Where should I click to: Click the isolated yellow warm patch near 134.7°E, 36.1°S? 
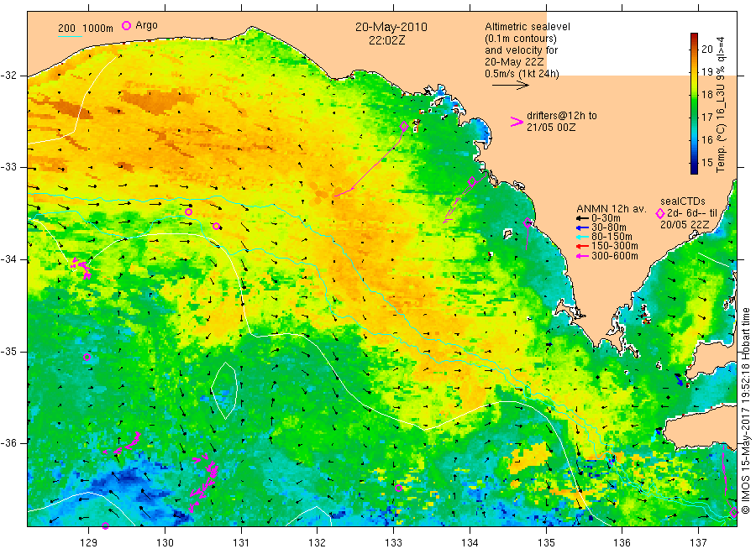pos(530,456)
